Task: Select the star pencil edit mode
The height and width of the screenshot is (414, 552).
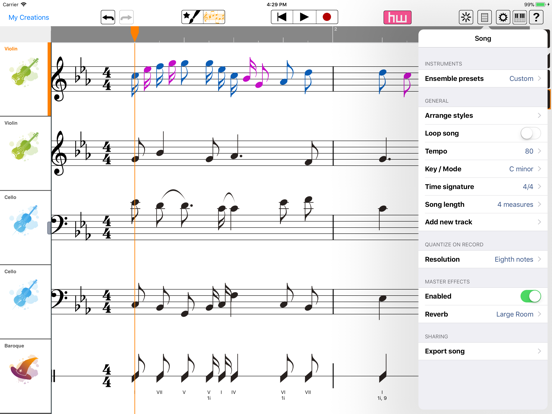Action: click(x=192, y=17)
